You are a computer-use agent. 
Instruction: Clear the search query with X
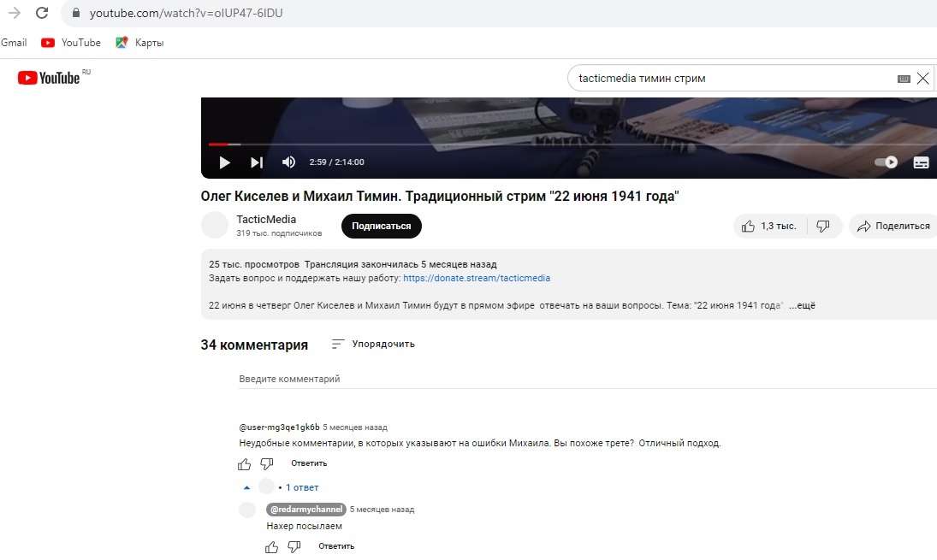pyautogui.click(x=923, y=78)
